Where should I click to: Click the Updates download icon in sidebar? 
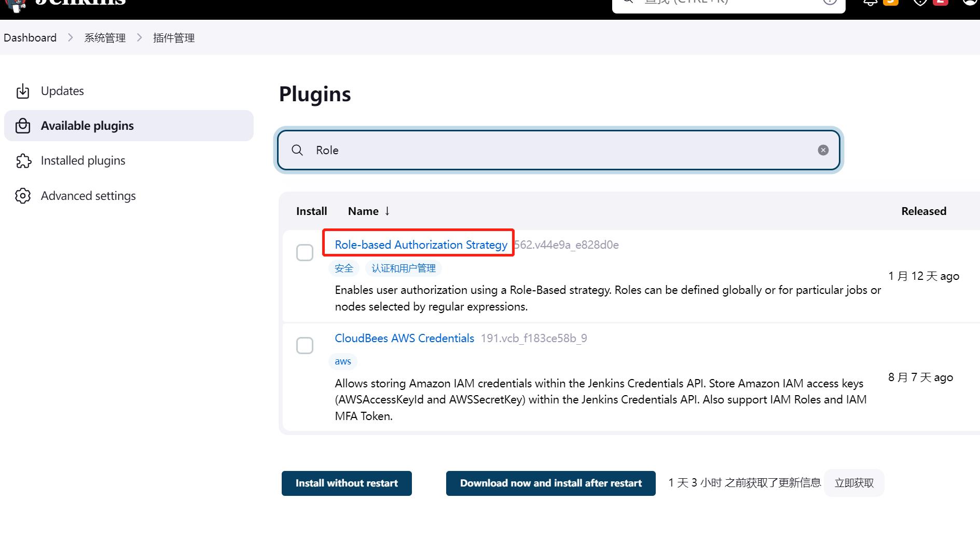[x=23, y=91]
